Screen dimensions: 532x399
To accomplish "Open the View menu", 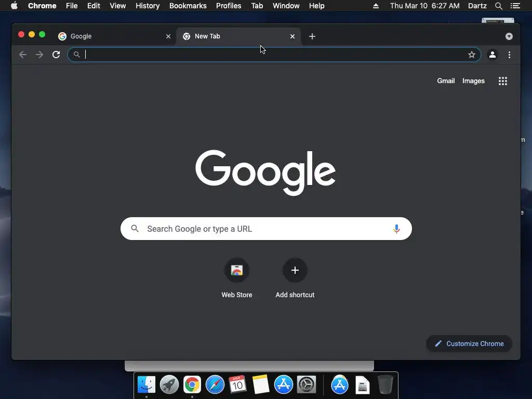I will [118, 6].
